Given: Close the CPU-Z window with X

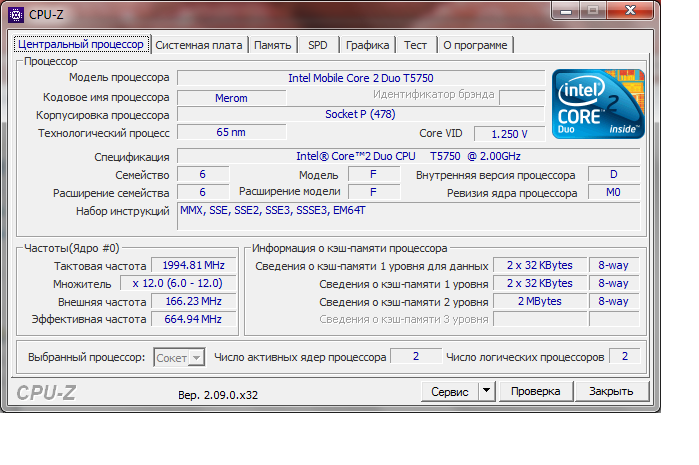Looking at the screenshot, I should point(630,11).
